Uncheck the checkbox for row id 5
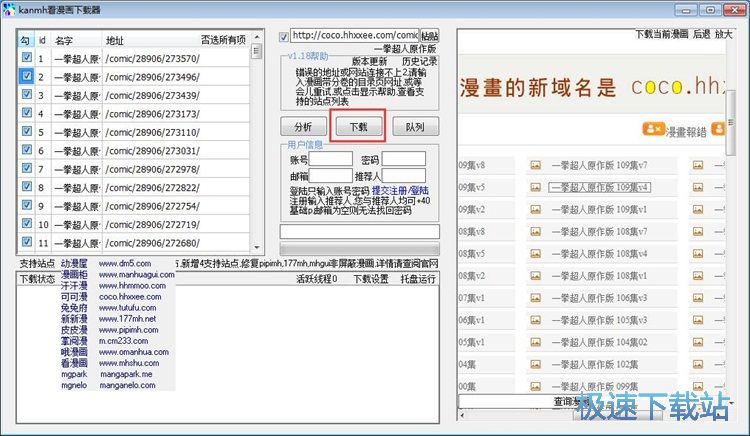Screen dimensions: 750x436 (x=27, y=131)
